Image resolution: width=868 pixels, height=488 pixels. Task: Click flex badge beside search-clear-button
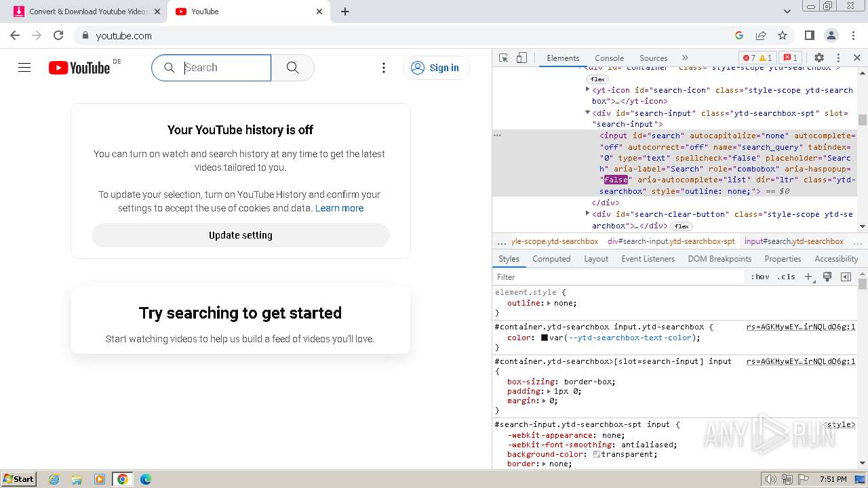pyautogui.click(x=682, y=226)
